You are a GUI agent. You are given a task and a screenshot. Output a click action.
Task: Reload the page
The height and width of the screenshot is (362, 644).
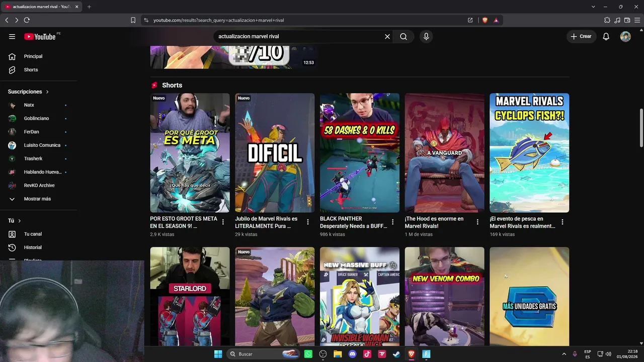[27, 20]
